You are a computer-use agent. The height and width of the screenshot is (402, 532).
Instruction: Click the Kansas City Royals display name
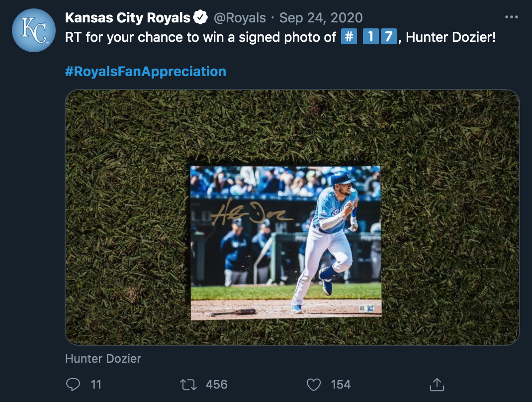(x=128, y=18)
